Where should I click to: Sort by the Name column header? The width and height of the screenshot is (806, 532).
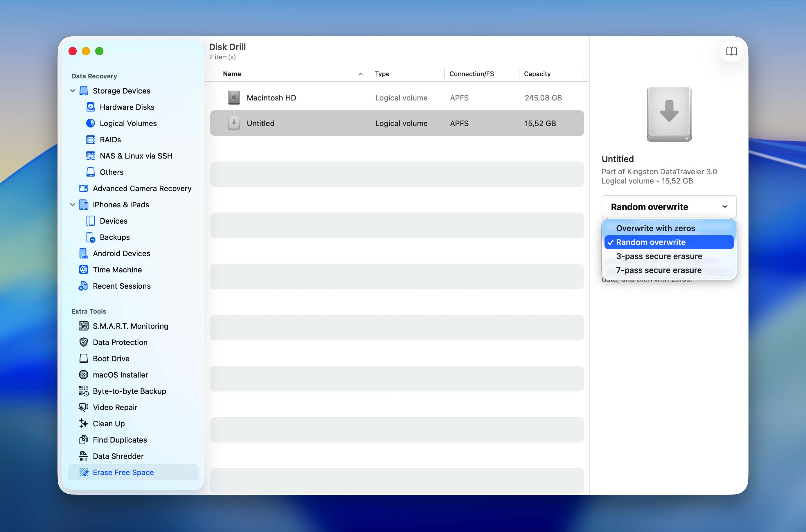(232, 74)
